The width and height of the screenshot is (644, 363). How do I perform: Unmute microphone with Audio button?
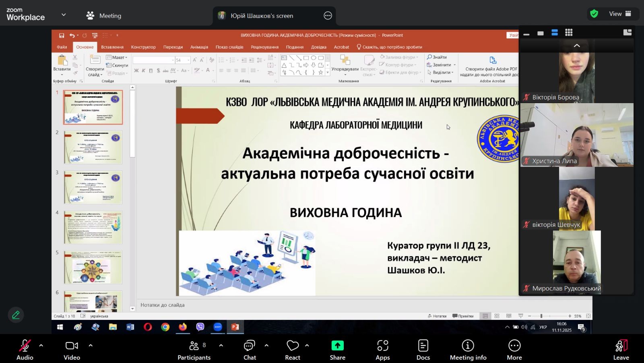25,350
